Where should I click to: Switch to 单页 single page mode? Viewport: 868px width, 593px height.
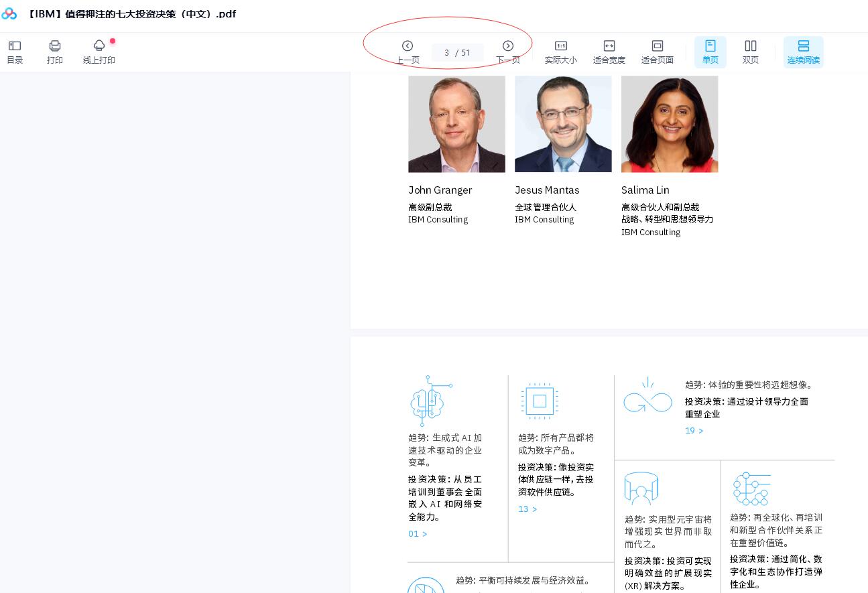point(710,52)
